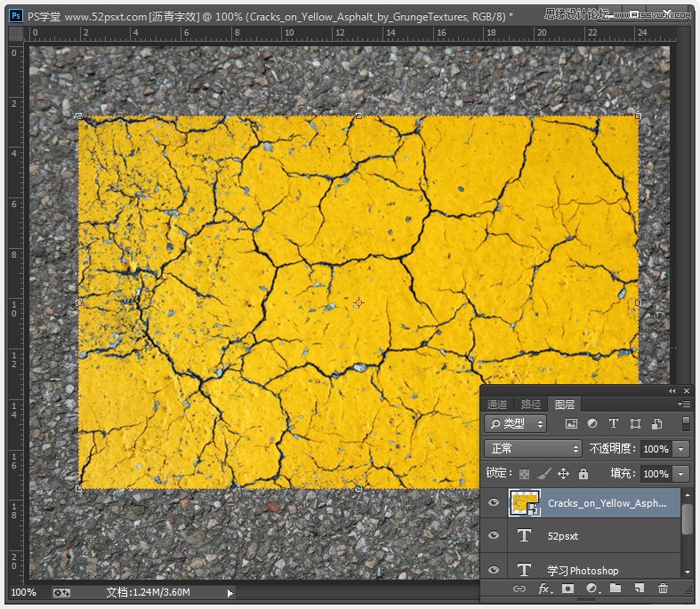Click the 文档:1.24M/3.60M status text

coord(149,592)
